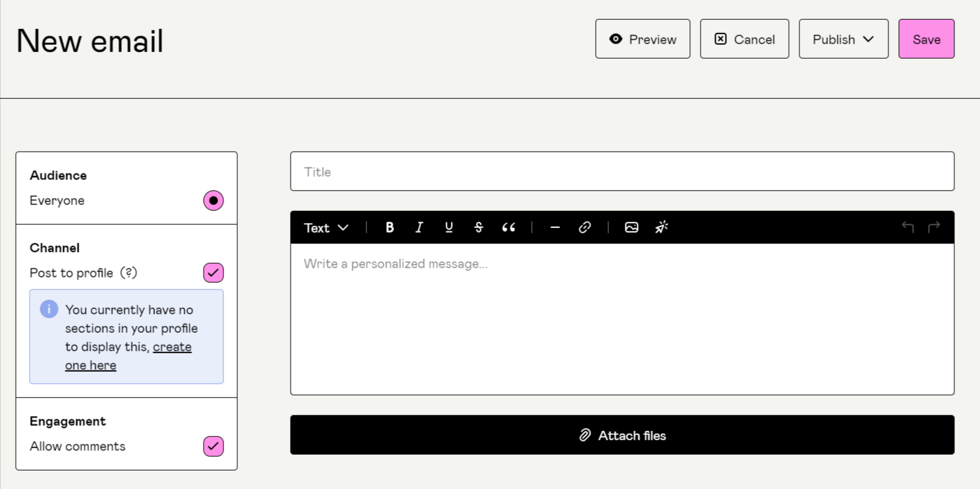The height and width of the screenshot is (489, 980).
Task: Preview the new email
Action: point(643,39)
